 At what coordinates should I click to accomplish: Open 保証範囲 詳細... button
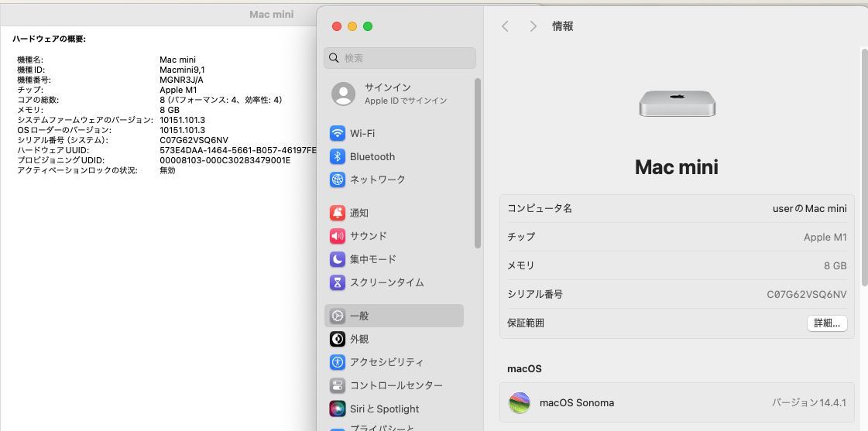[827, 323]
